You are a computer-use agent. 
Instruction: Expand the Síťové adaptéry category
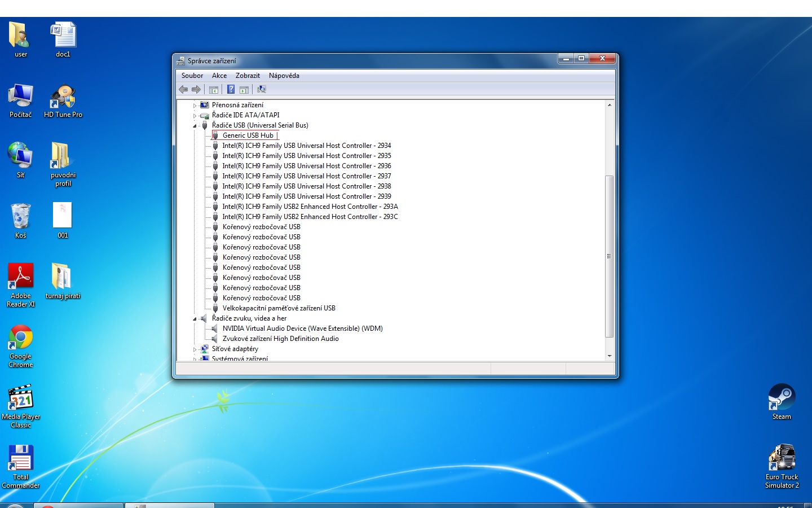pos(195,349)
